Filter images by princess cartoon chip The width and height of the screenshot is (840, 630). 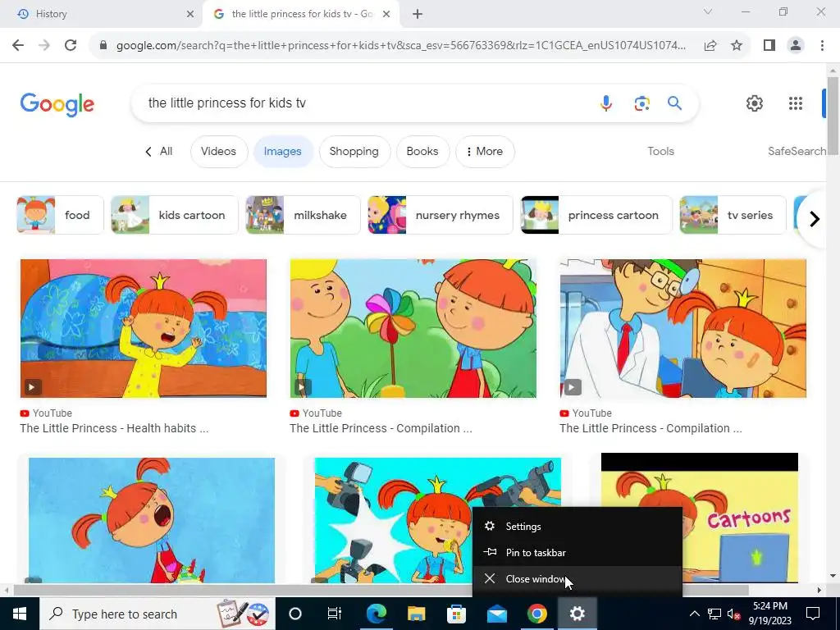596,215
